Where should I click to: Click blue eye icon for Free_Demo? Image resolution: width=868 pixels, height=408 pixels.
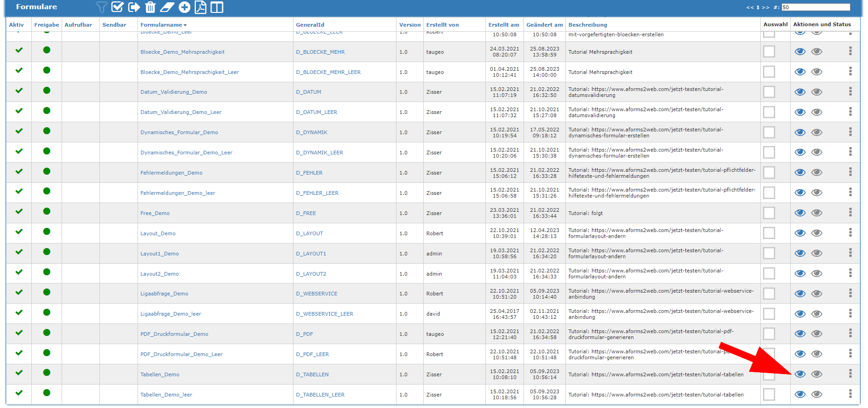click(800, 213)
